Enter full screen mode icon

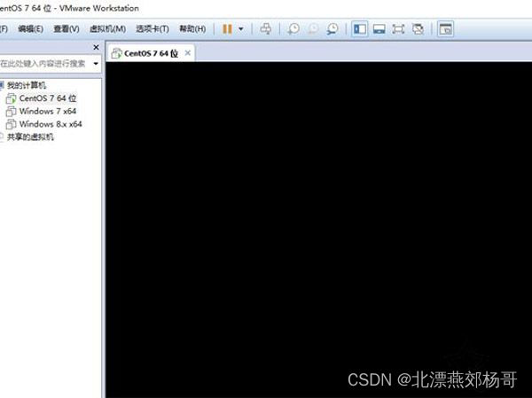(398, 29)
